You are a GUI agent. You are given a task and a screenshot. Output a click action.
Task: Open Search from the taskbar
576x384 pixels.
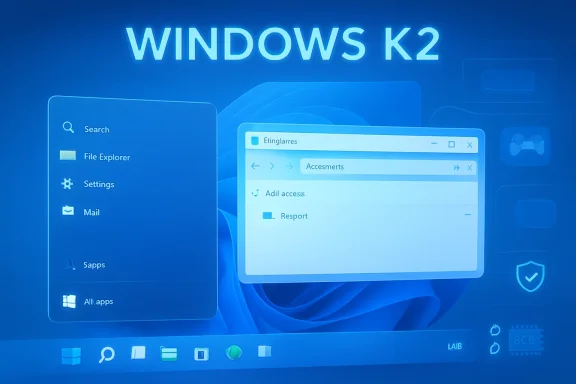click(x=107, y=355)
